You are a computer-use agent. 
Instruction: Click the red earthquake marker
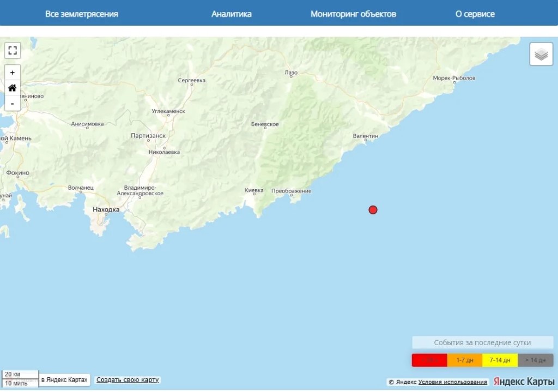tap(373, 210)
